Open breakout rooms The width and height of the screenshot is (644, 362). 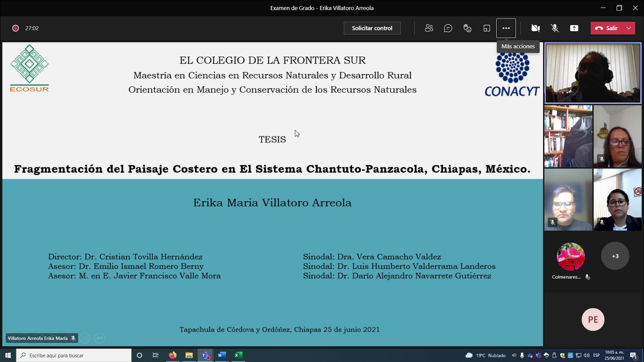(x=487, y=28)
